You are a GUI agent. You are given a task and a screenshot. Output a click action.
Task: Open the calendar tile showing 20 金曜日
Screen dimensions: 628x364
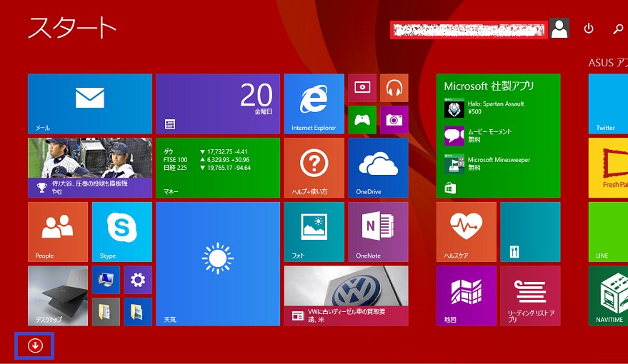tap(218, 103)
